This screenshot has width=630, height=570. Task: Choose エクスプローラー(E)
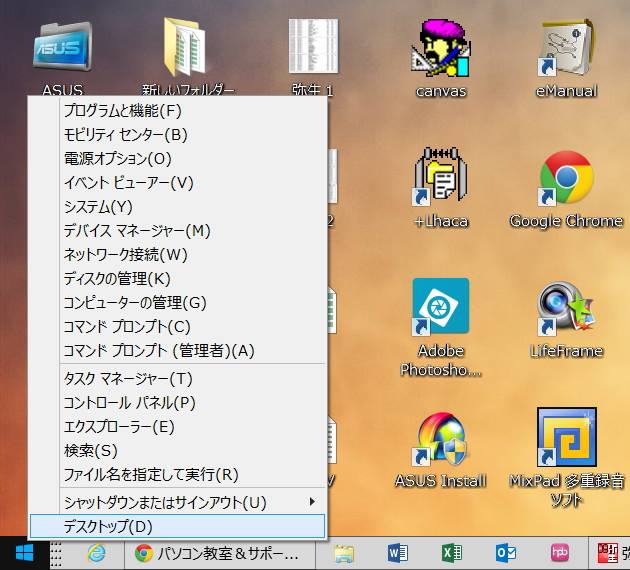tap(177, 427)
